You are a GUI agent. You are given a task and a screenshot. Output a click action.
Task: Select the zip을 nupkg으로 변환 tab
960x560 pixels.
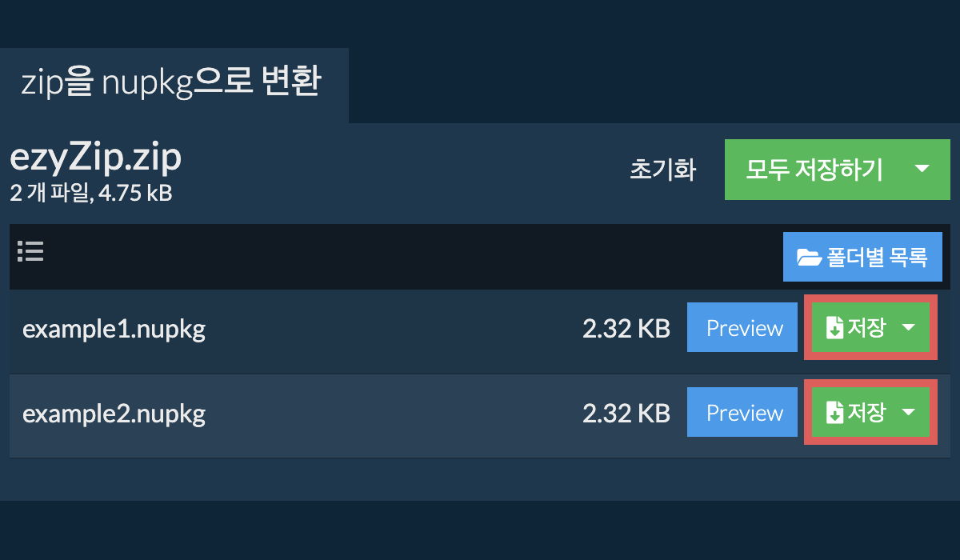[174, 85]
